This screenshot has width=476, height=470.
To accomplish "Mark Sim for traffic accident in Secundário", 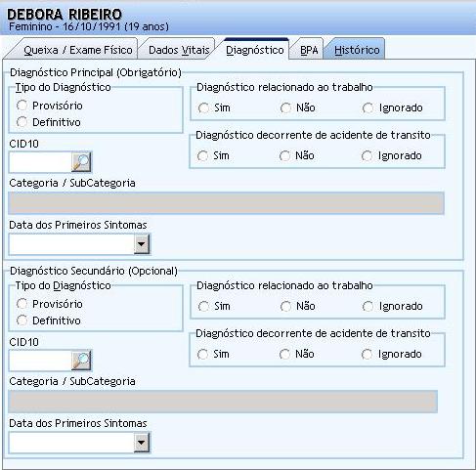I will click(202, 354).
